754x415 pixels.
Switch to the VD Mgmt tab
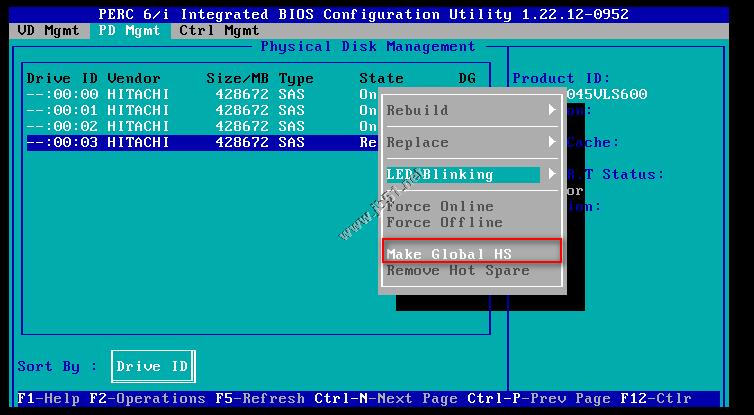(50, 30)
